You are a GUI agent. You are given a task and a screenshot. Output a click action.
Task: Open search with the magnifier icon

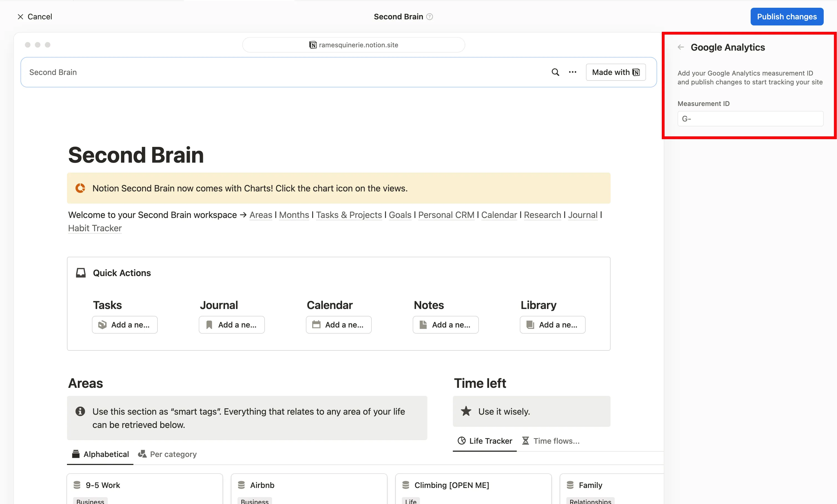click(555, 72)
